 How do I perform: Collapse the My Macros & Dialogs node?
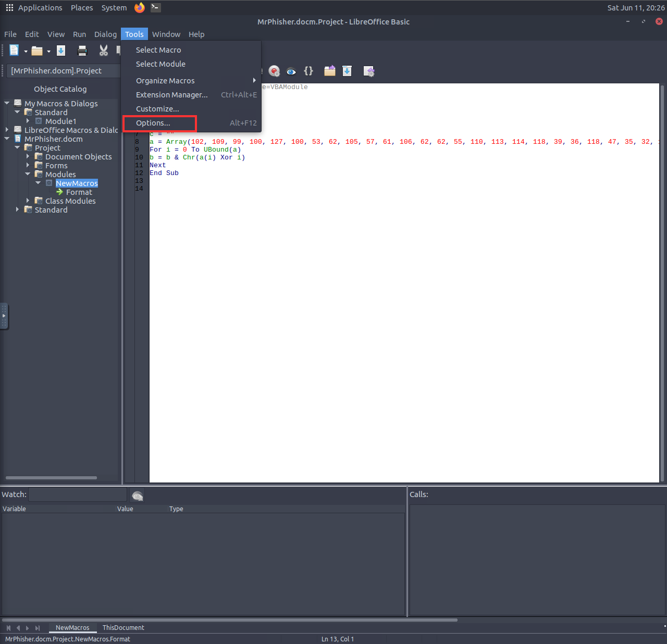[x=7, y=103]
